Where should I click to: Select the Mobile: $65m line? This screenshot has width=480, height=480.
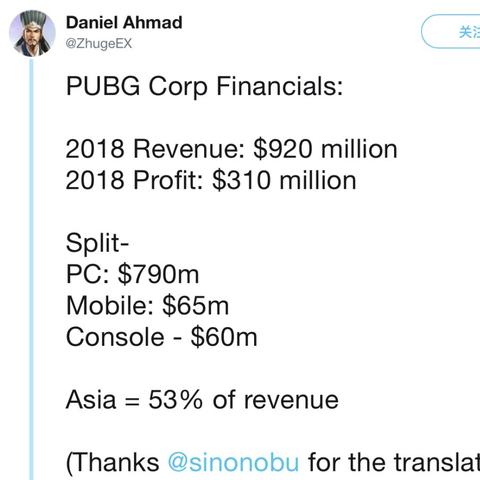point(147,306)
